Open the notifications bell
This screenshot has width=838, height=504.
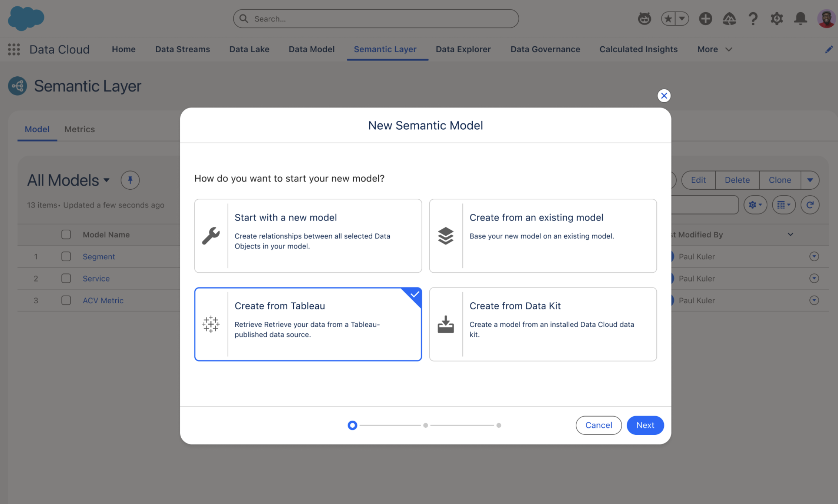[801, 19]
